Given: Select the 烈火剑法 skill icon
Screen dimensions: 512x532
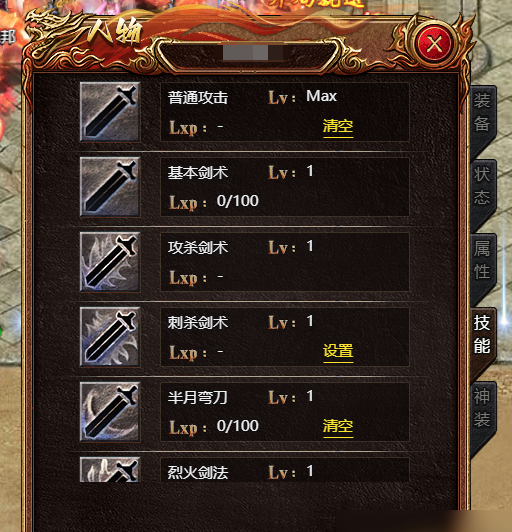Looking at the screenshot, I should pos(110,469).
